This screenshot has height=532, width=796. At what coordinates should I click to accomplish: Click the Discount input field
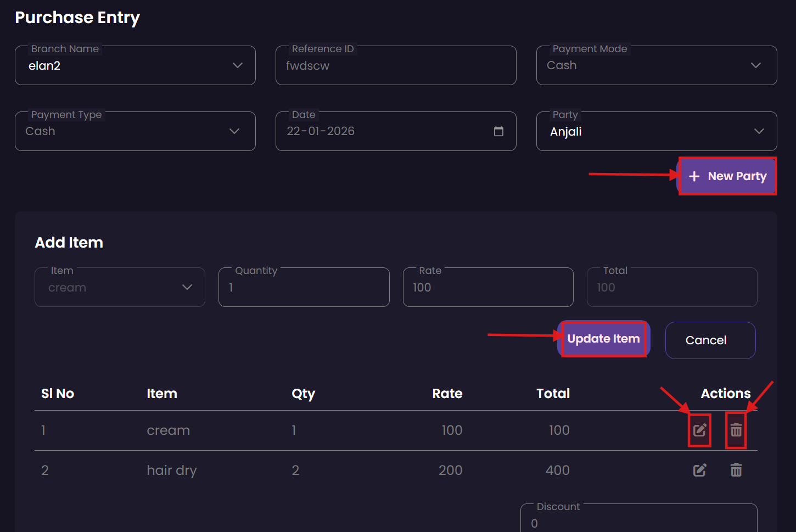tap(638, 522)
